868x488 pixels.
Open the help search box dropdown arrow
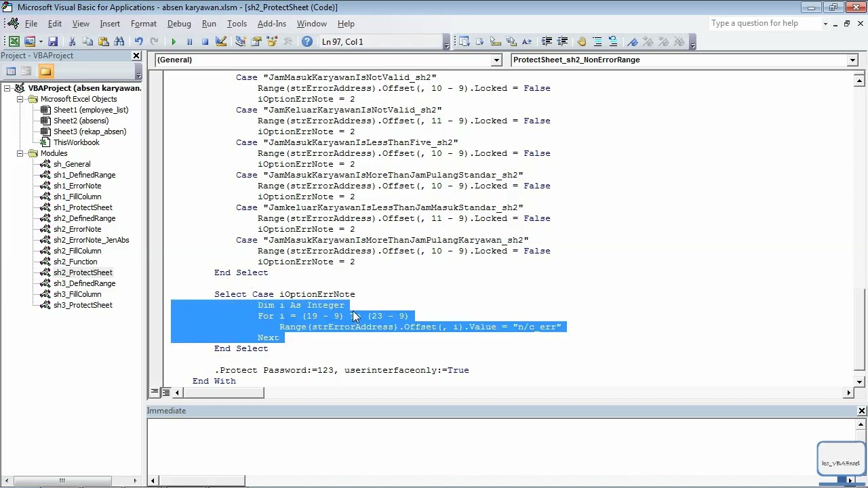(x=825, y=24)
